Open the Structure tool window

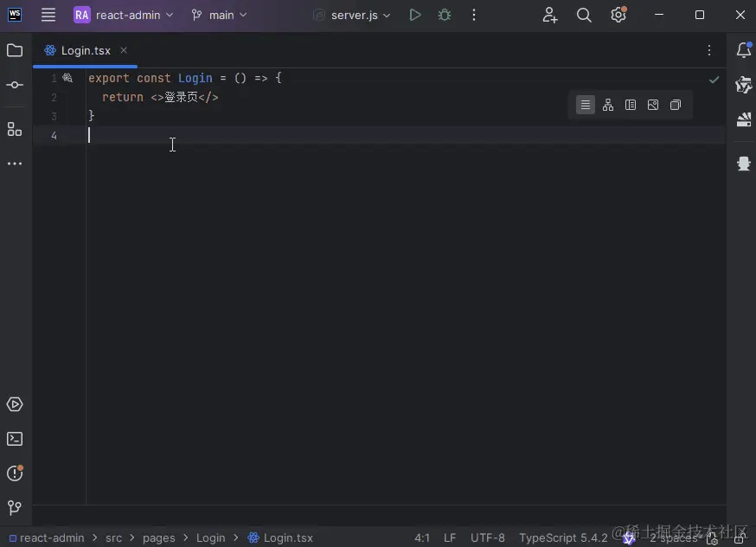pos(15,129)
